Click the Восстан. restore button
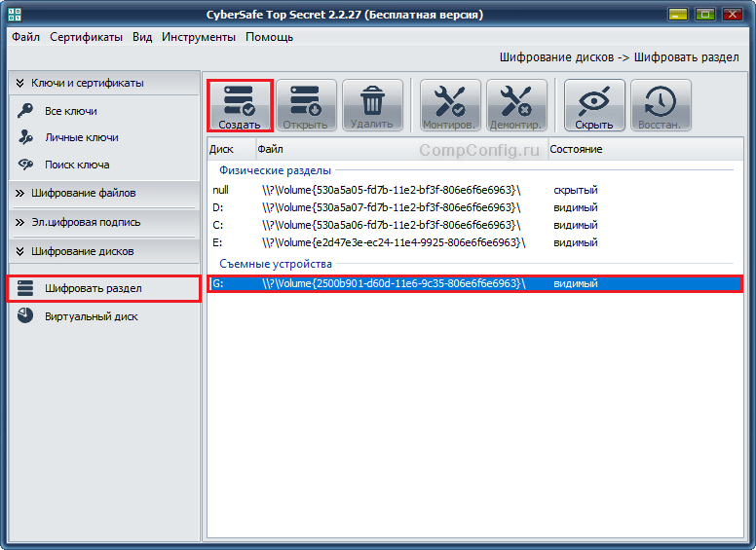Image resolution: width=756 pixels, height=550 pixels. (661, 105)
